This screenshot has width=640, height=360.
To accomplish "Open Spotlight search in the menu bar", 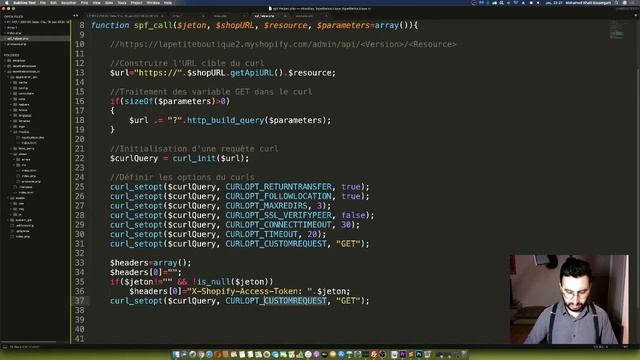I will tap(617, 2).
